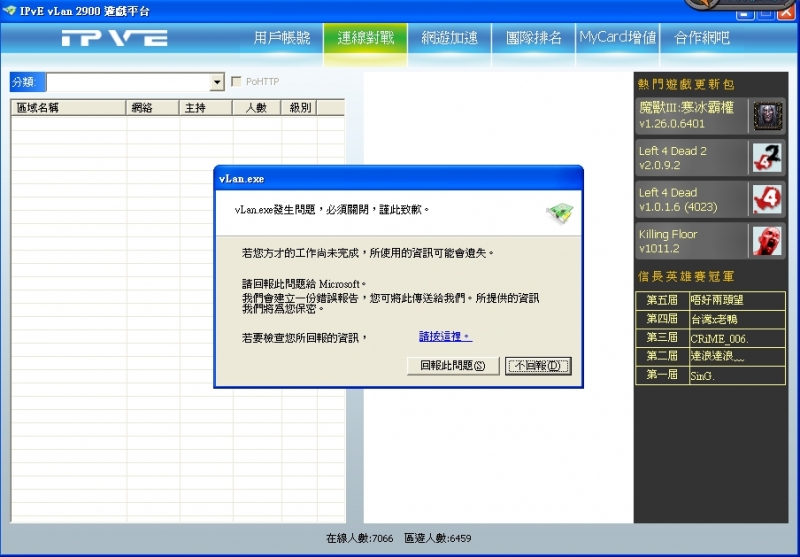Click the network card icon in vLan.exe dialog
Viewport: 800px width, 557px height.
coord(560,213)
